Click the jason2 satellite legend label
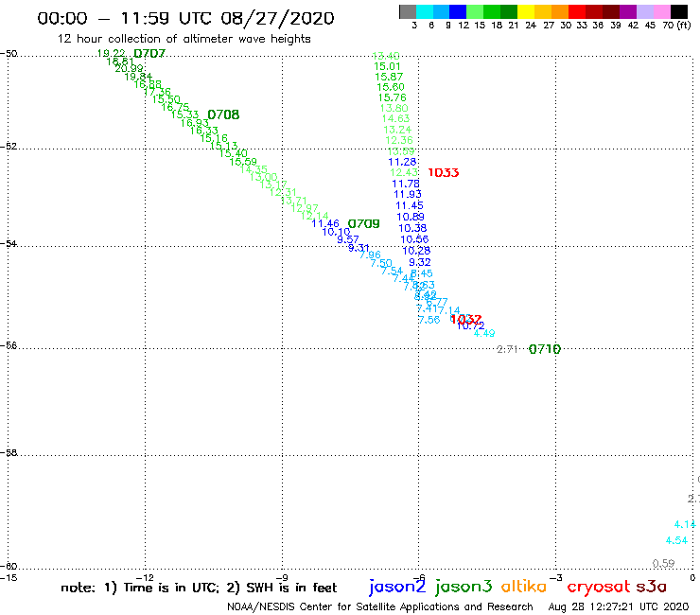 click(397, 587)
